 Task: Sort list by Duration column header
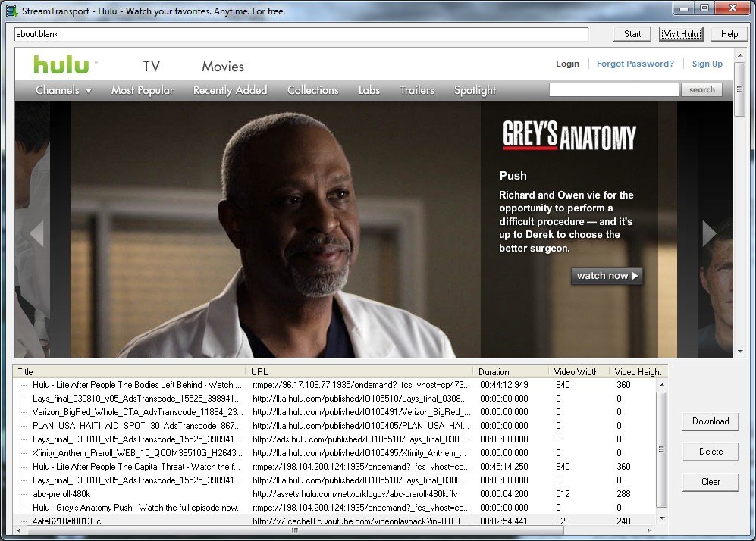point(512,372)
